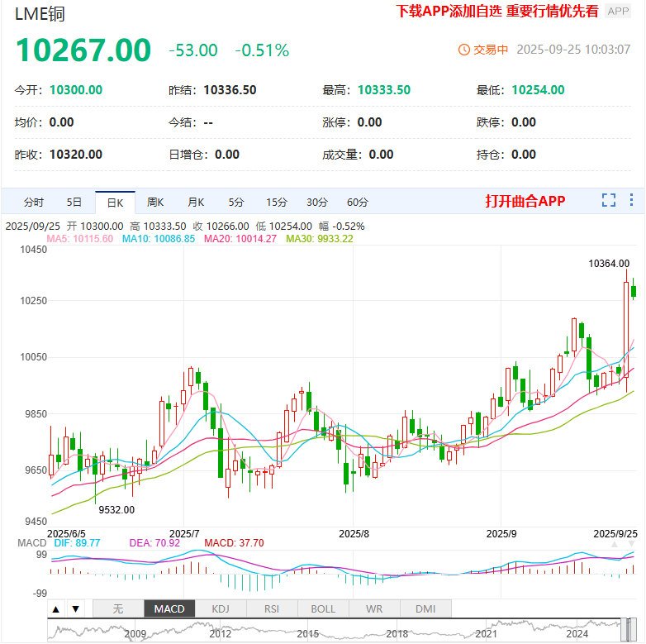Click the clock icon beside 交易中

(463, 50)
